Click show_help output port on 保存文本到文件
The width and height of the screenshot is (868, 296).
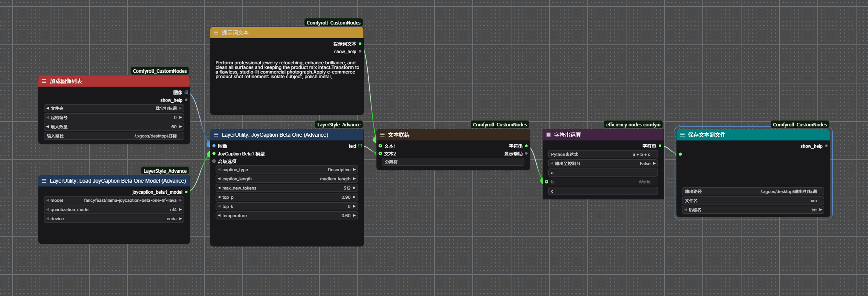(826, 146)
